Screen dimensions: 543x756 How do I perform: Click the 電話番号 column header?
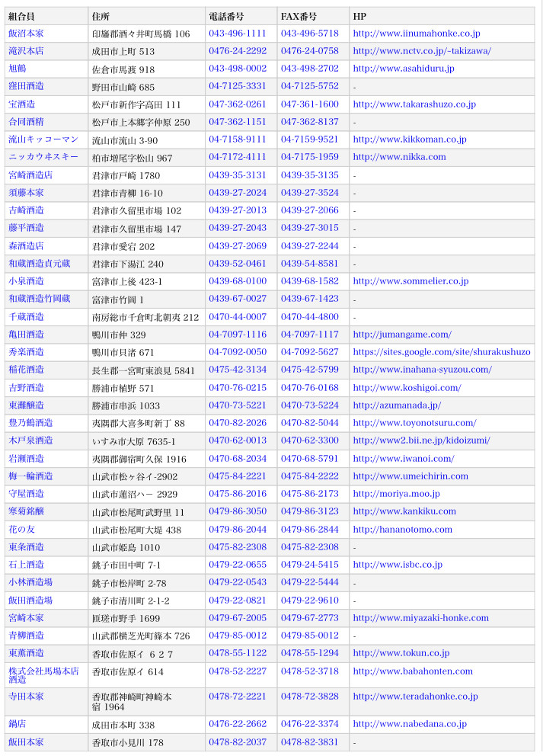click(x=226, y=17)
